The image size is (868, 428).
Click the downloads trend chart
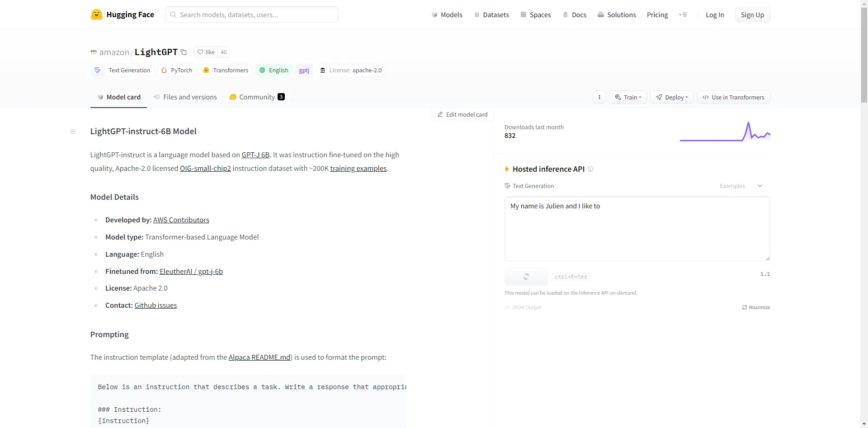[x=725, y=132]
